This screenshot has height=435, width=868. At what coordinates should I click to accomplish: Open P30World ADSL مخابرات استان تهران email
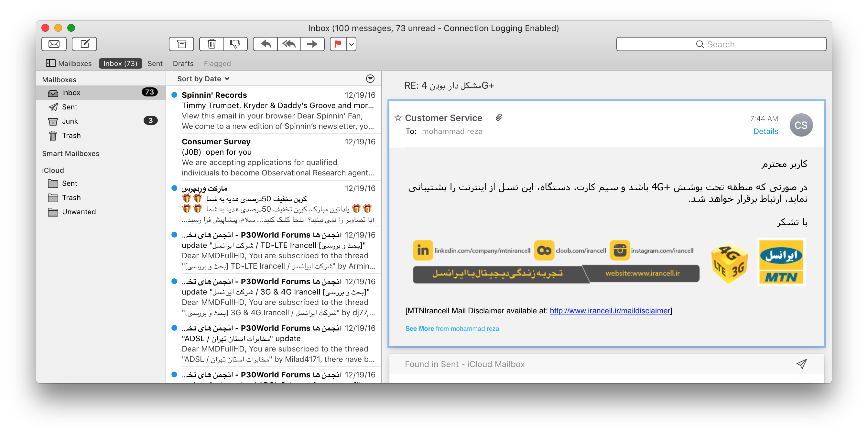click(x=274, y=343)
